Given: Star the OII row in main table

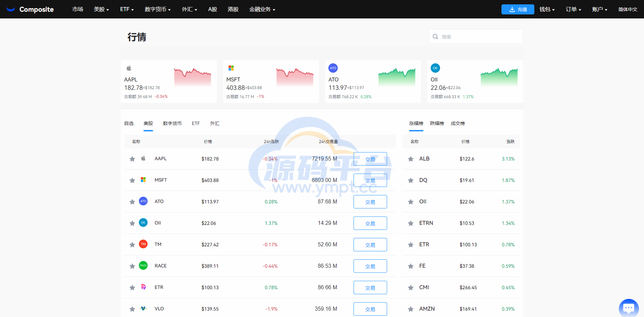Looking at the screenshot, I should pos(132,223).
